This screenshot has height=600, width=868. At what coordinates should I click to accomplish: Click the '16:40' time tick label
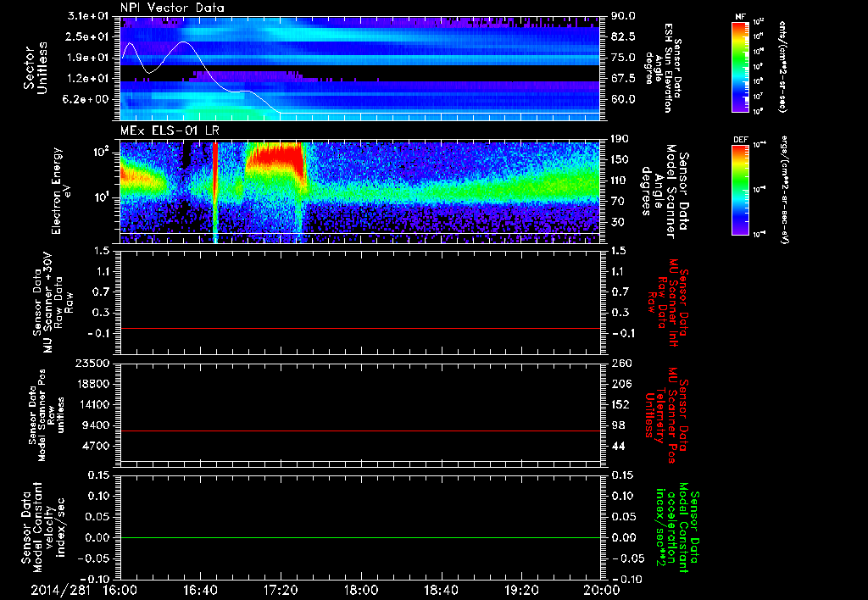[200, 590]
